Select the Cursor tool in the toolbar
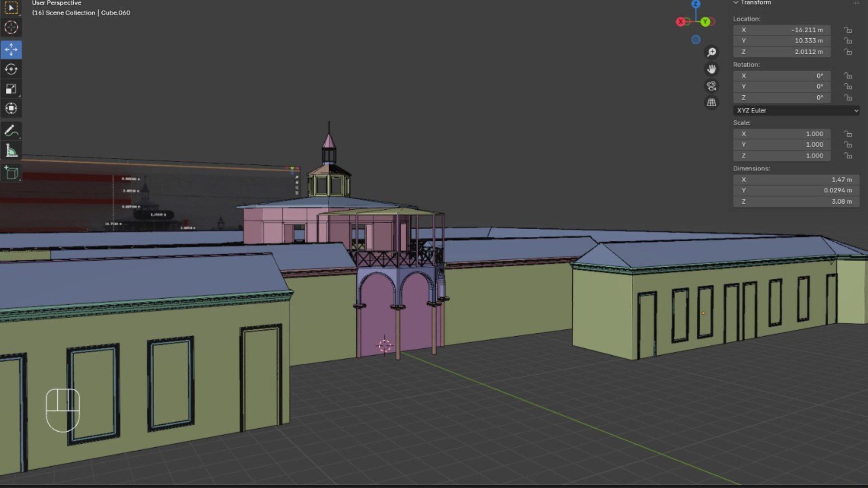Viewport: 868px width, 488px height. pyautogui.click(x=11, y=28)
